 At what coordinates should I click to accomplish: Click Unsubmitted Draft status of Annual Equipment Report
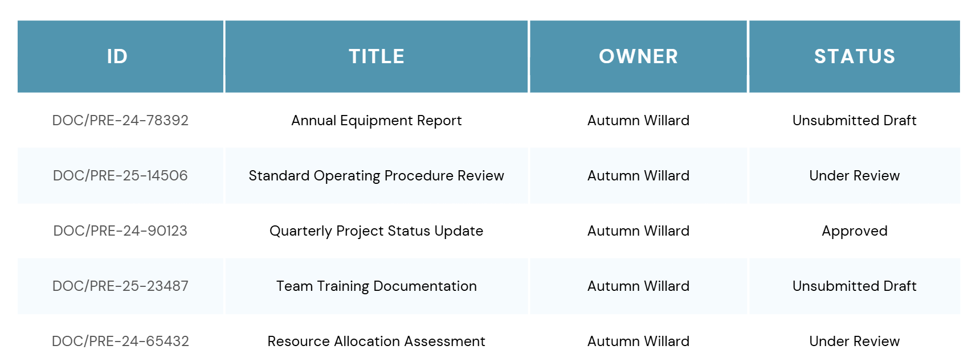tap(854, 121)
